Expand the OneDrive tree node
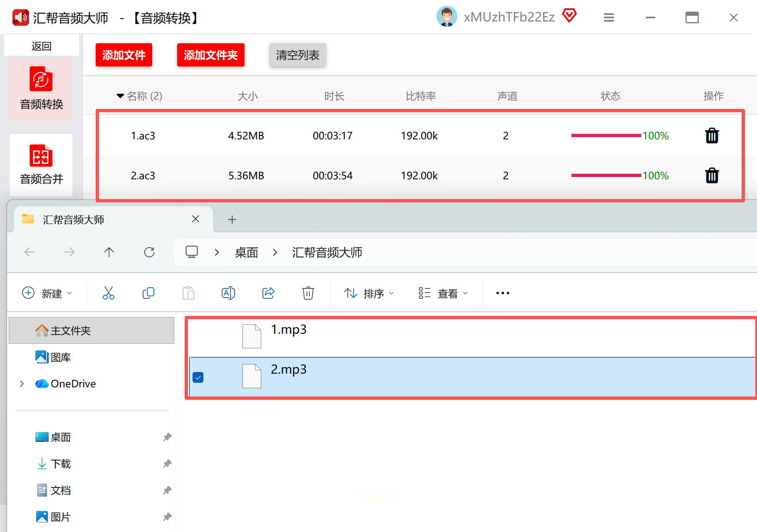This screenshot has width=757, height=532. pyautogui.click(x=22, y=384)
